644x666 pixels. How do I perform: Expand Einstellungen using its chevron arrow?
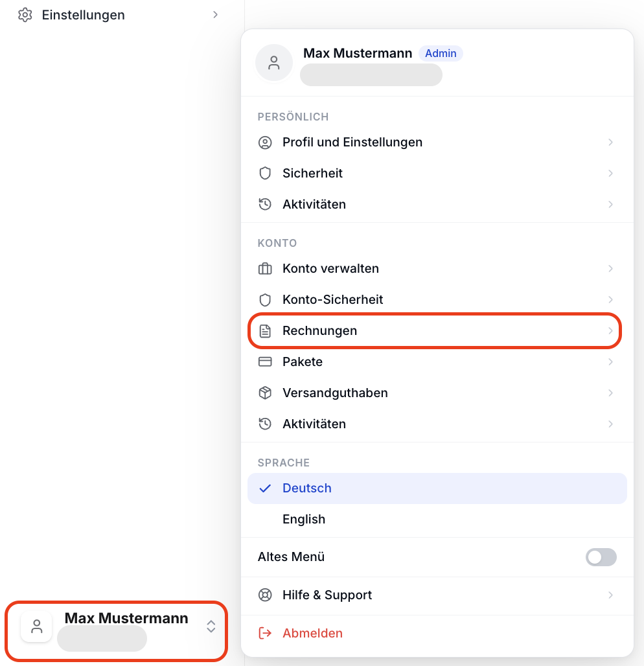pos(215,15)
